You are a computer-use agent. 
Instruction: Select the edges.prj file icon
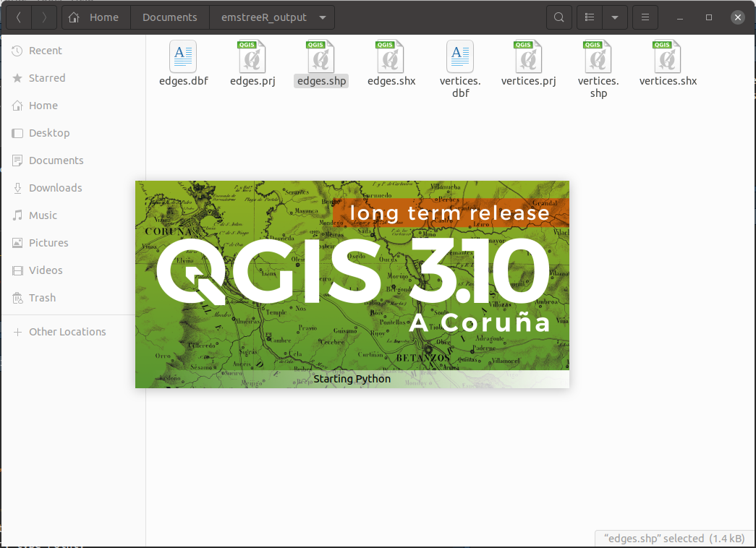[252, 56]
